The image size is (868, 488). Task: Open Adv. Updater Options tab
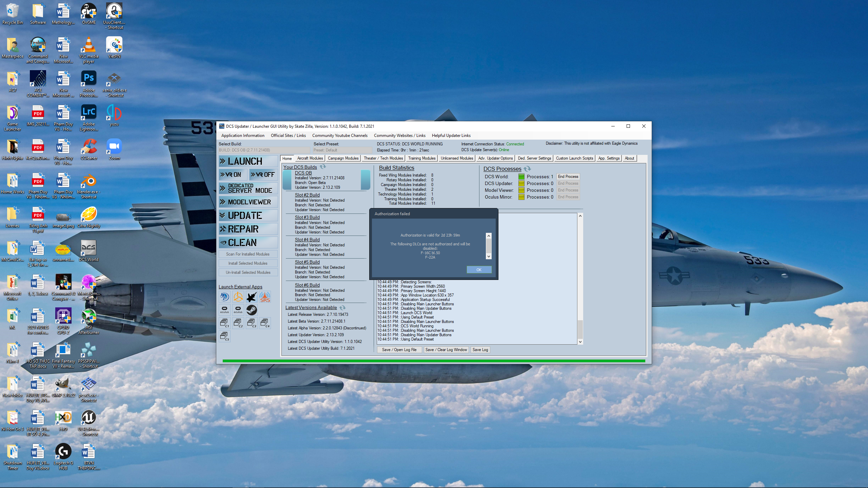tap(495, 158)
